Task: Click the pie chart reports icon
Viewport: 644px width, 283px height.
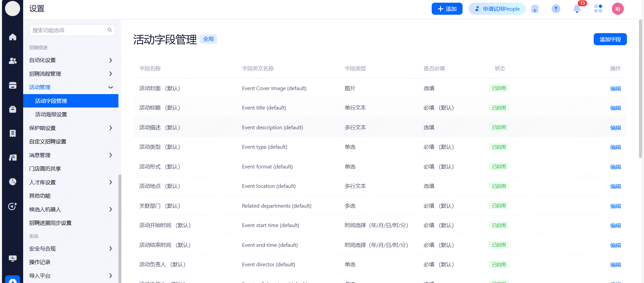Action: 13,182
